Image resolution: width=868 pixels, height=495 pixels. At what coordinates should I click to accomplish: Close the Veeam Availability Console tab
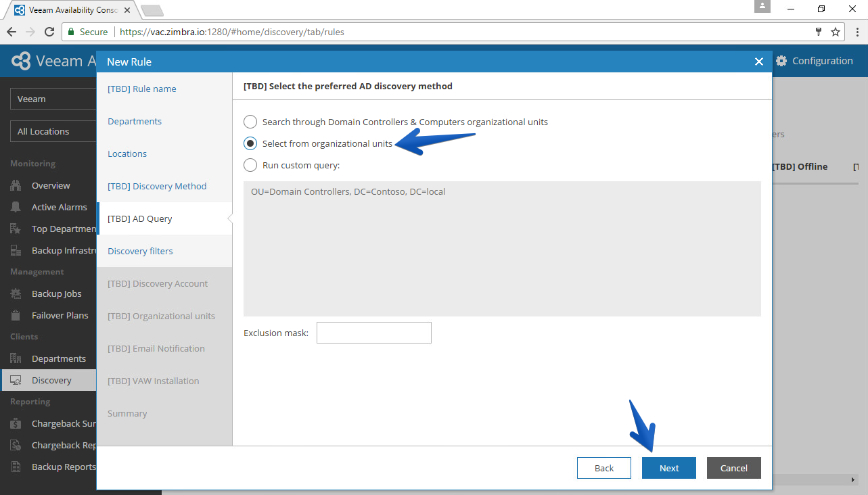click(x=127, y=10)
